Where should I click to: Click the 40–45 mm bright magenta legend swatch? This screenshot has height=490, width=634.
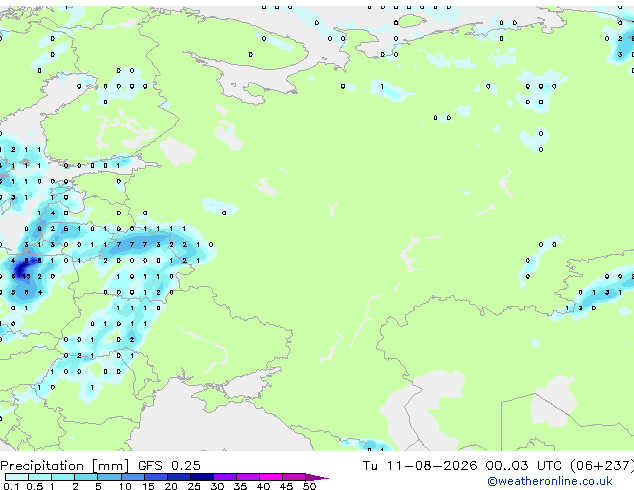pyautogui.click(x=271, y=477)
